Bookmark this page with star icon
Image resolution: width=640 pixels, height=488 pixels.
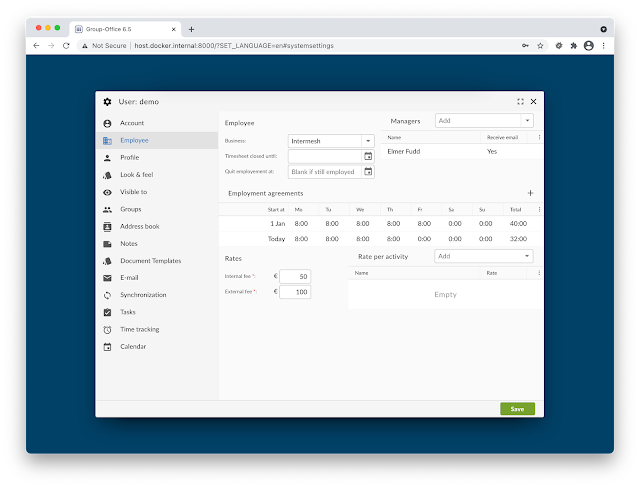click(540, 46)
